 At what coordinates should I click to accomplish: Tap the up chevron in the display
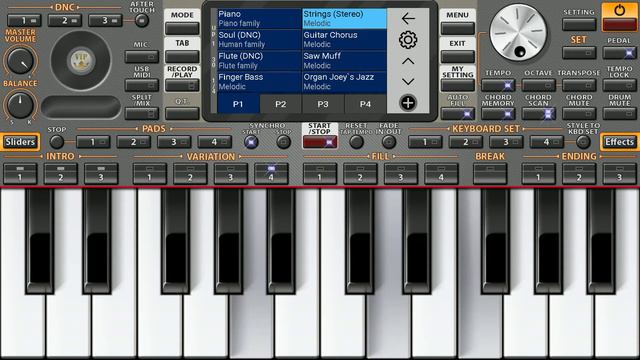(x=408, y=62)
